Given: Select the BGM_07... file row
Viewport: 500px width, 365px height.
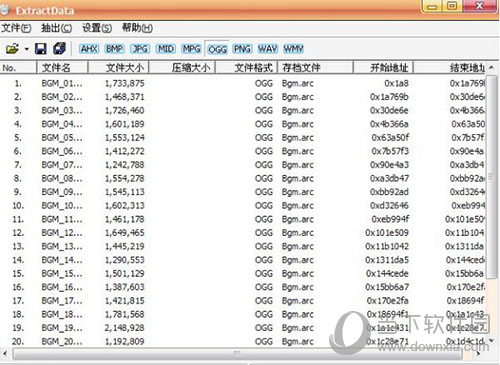Looking at the screenshot, I should (243, 165).
